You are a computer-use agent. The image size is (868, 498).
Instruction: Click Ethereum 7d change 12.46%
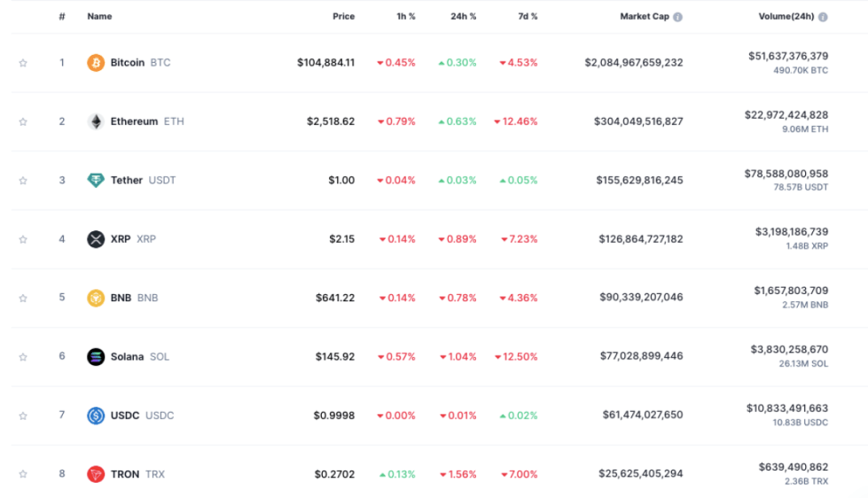516,121
